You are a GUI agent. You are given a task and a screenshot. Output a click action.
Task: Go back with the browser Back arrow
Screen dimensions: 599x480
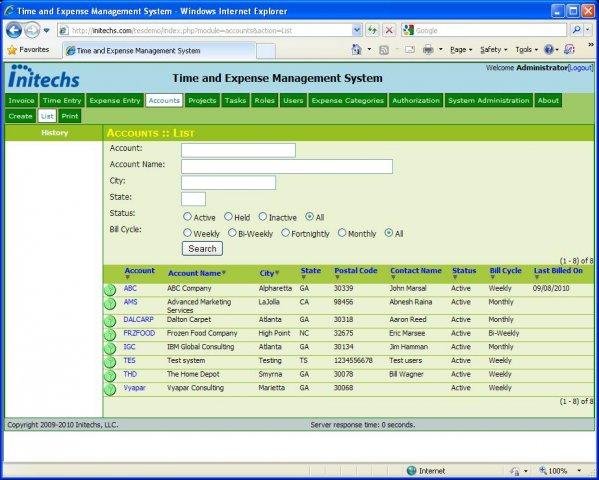coord(14,30)
